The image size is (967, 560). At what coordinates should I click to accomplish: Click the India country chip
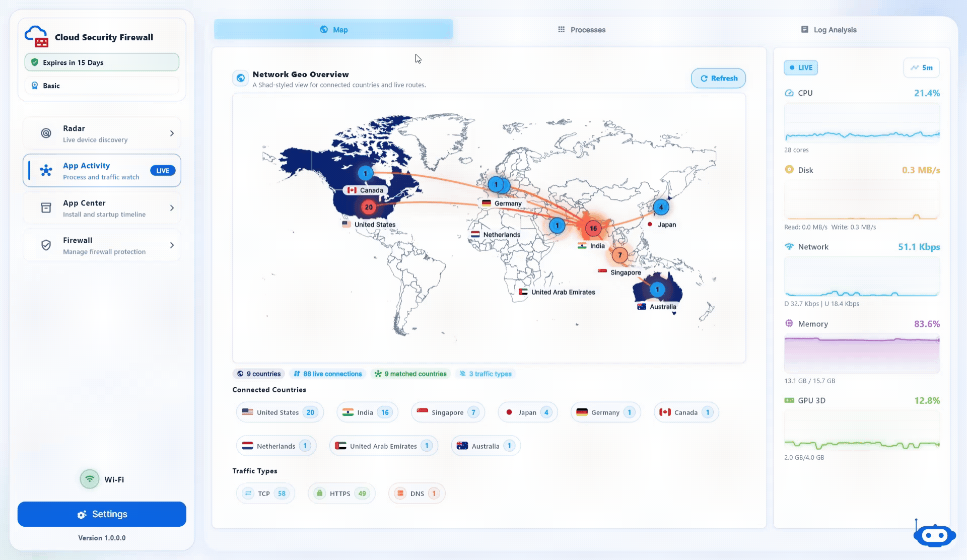point(367,412)
